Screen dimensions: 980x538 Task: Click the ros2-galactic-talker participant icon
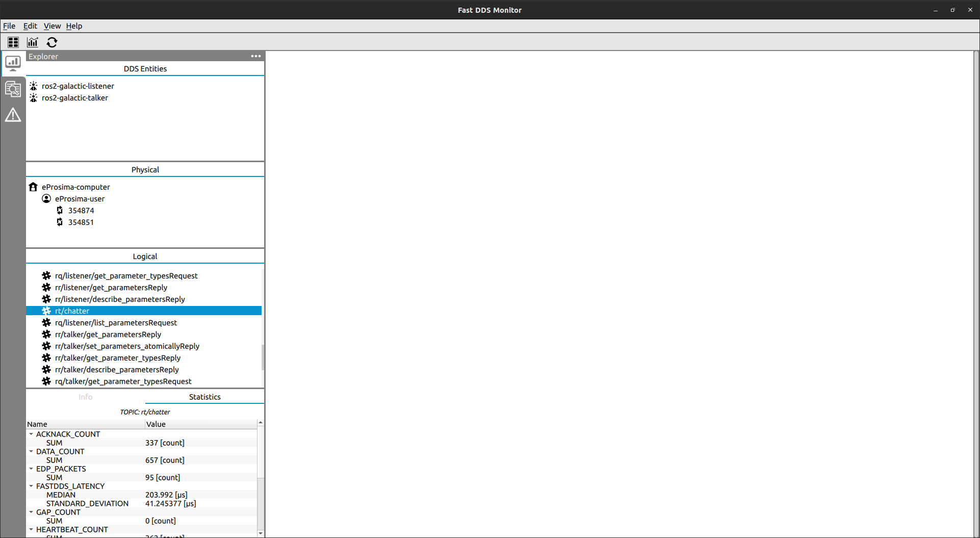tap(34, 97)
